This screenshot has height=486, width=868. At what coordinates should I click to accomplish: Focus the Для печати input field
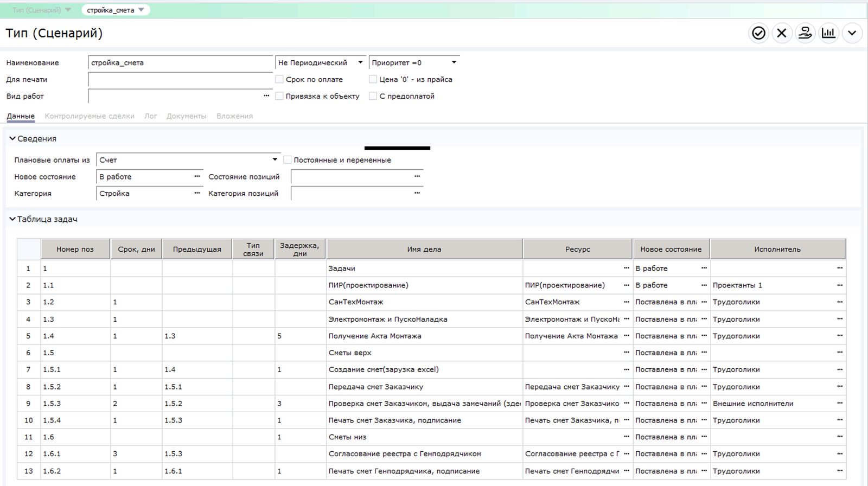click(181, 79)
